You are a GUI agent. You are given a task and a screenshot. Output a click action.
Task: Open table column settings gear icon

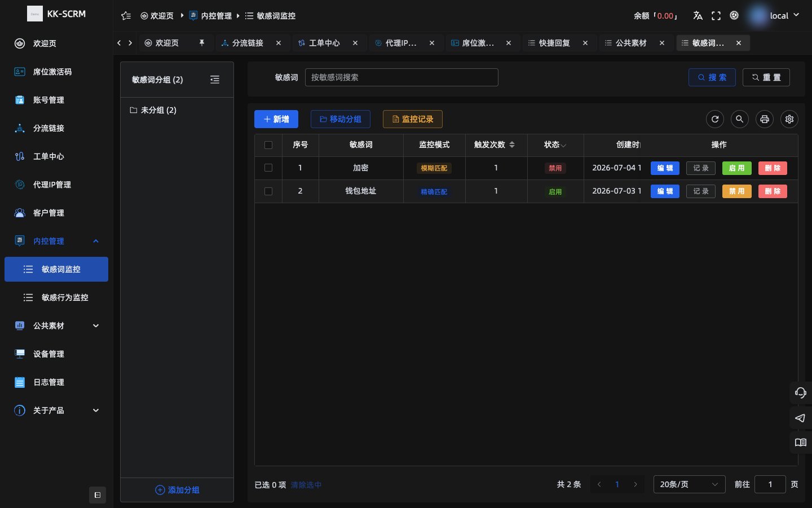pyautogui.click(x=789, y=119)
